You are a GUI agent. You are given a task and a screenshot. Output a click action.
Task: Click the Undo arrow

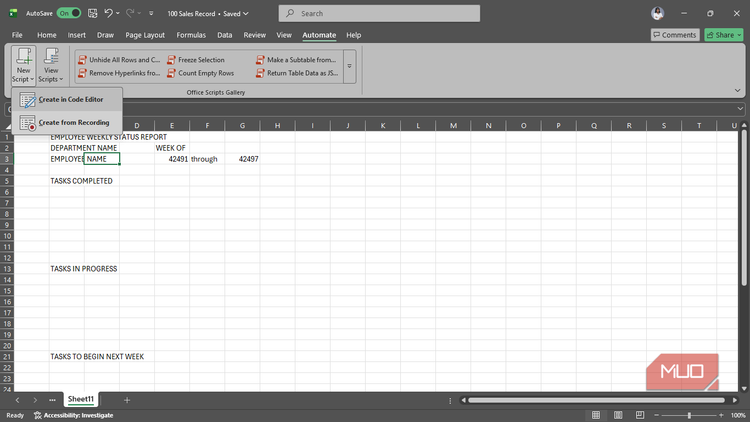(x=109, y=13)
